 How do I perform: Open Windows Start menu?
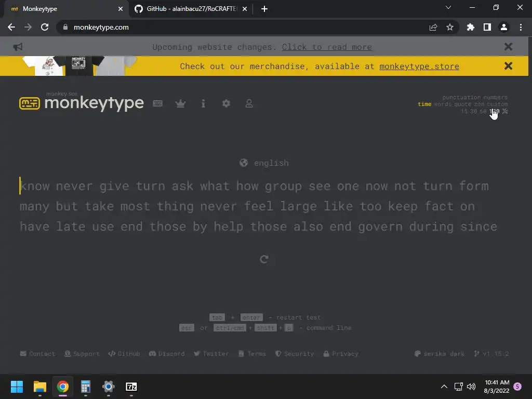(17, 387)
